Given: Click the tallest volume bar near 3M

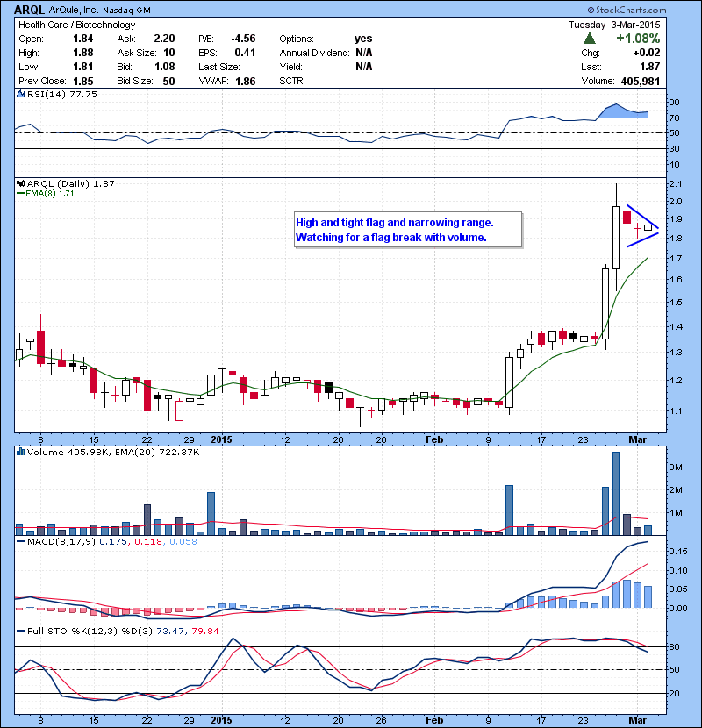Looking at the screenshot, I should (x=616, y=494).
